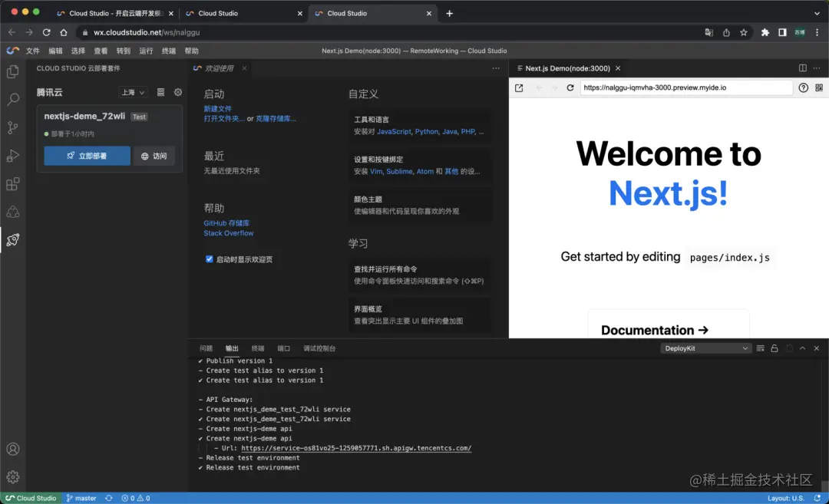Click the translate page icon in address bar
This screenshot has width=829, height=504.
(709, 32)
